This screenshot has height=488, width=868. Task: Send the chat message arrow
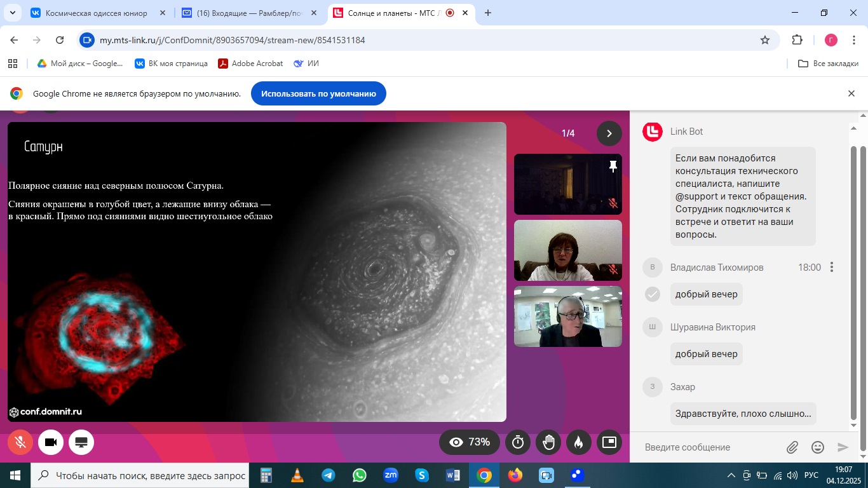click(x=843, y=447)
